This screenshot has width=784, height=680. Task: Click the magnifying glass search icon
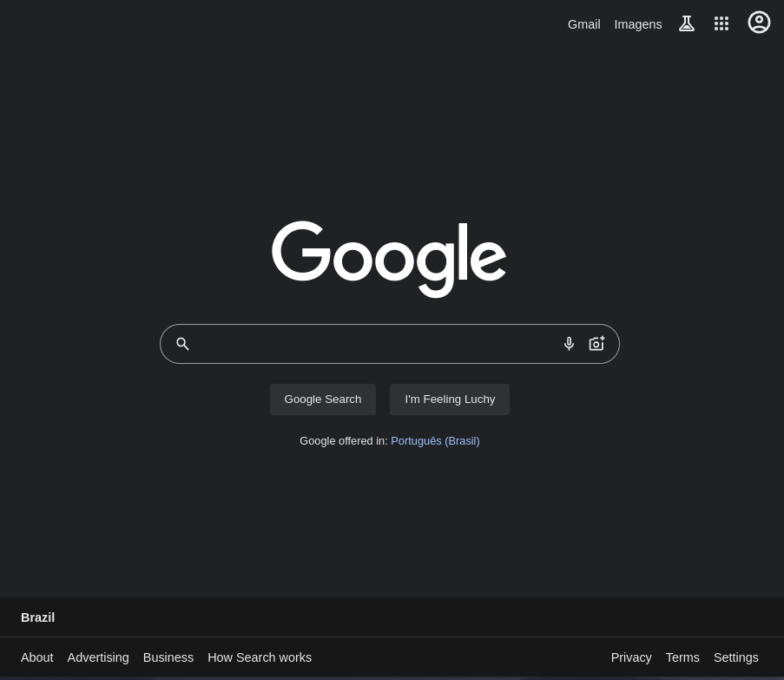pyautogui.click(x=182, y=344)
